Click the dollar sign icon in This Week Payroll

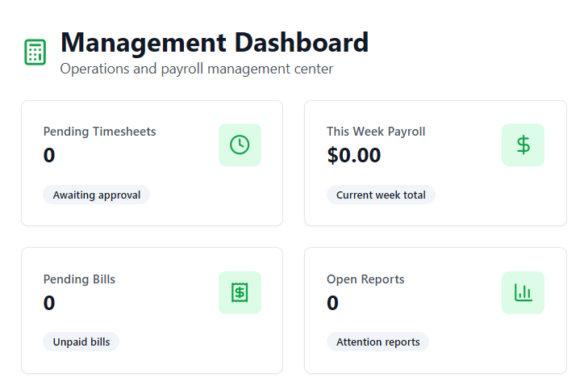click(x=523, y=145)
